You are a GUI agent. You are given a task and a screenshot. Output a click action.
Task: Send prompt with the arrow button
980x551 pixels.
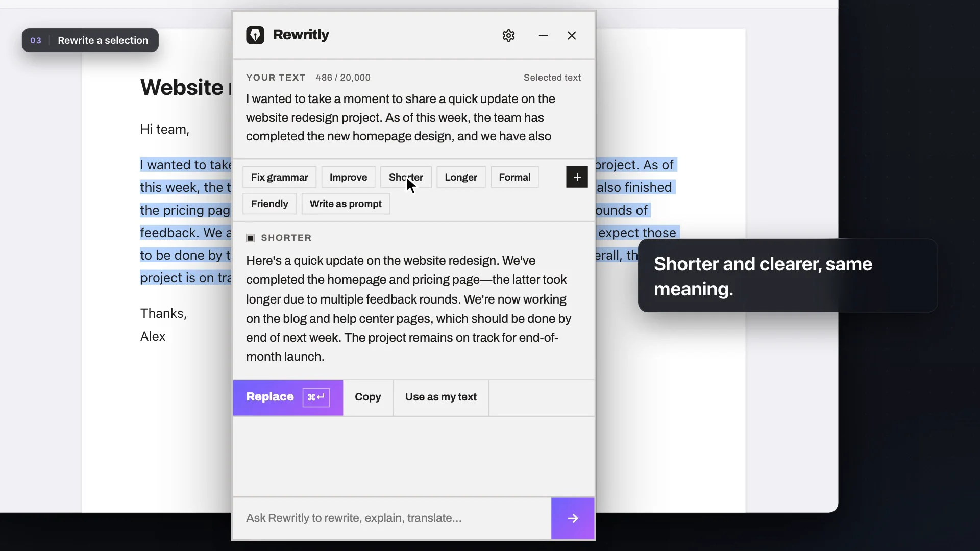pos(573,518)
